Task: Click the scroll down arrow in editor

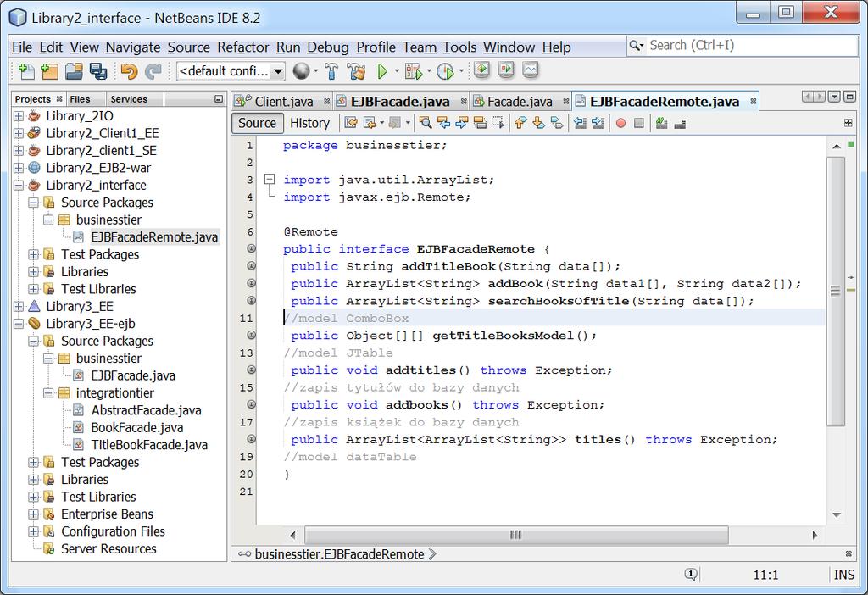Action: point(837,514)
